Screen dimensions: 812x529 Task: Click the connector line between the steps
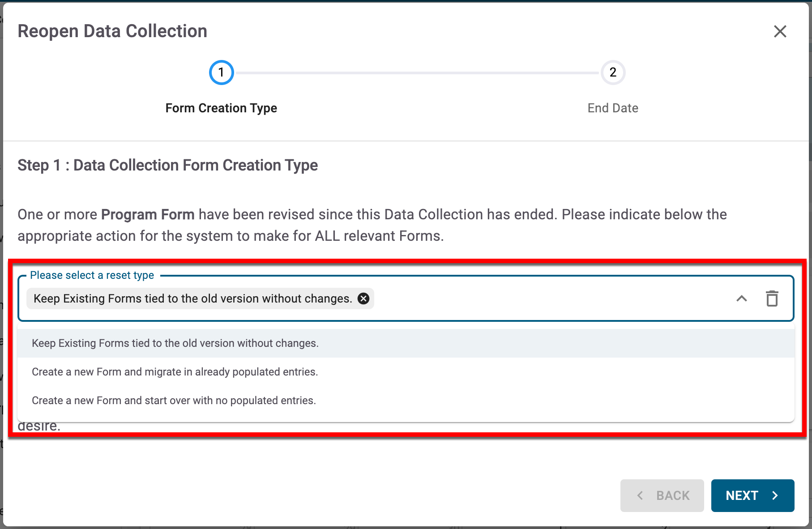pos(416,73)
